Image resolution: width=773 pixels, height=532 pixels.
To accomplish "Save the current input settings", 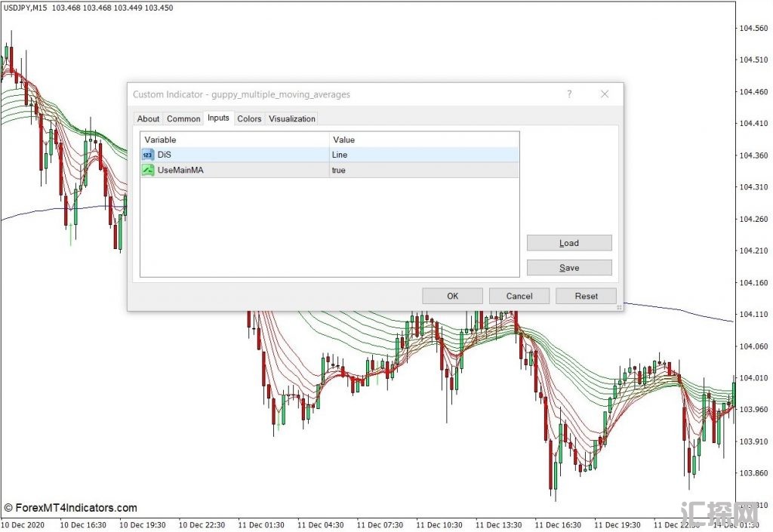I will pos(569,267).
